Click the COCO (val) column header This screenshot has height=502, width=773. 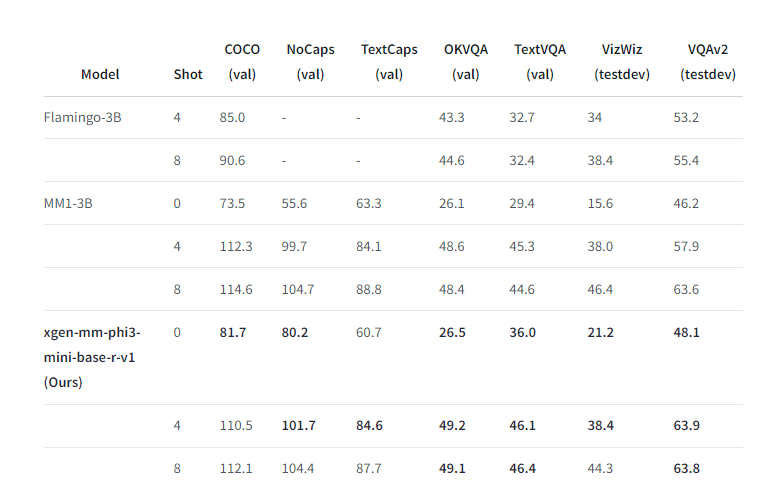click(241, 61)
